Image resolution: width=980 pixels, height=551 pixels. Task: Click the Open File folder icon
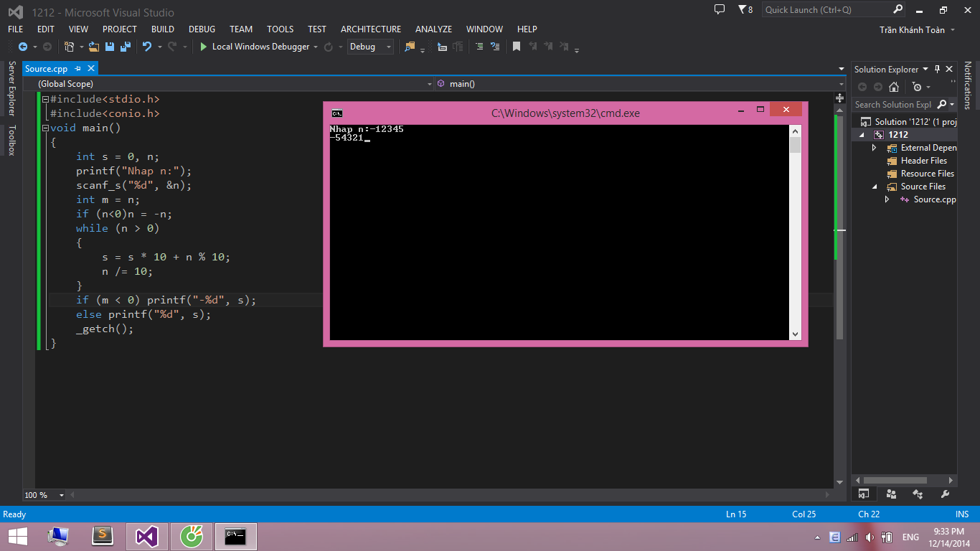(94, 47)
